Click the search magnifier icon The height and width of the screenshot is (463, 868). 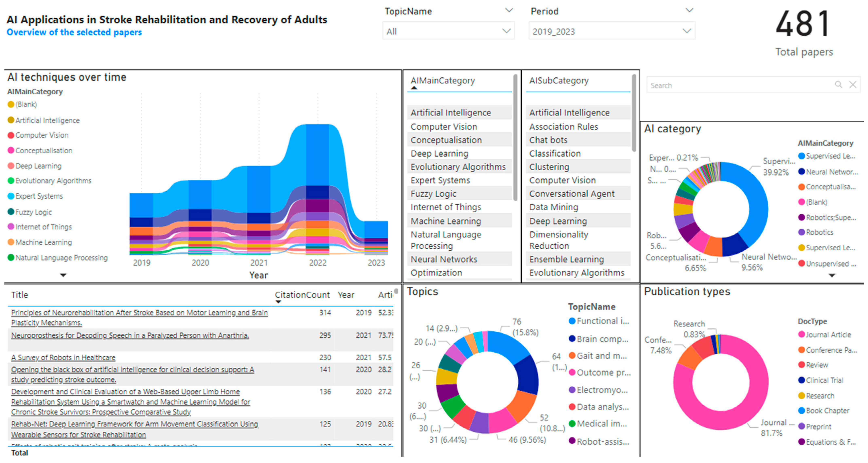(x=838, y=85)
